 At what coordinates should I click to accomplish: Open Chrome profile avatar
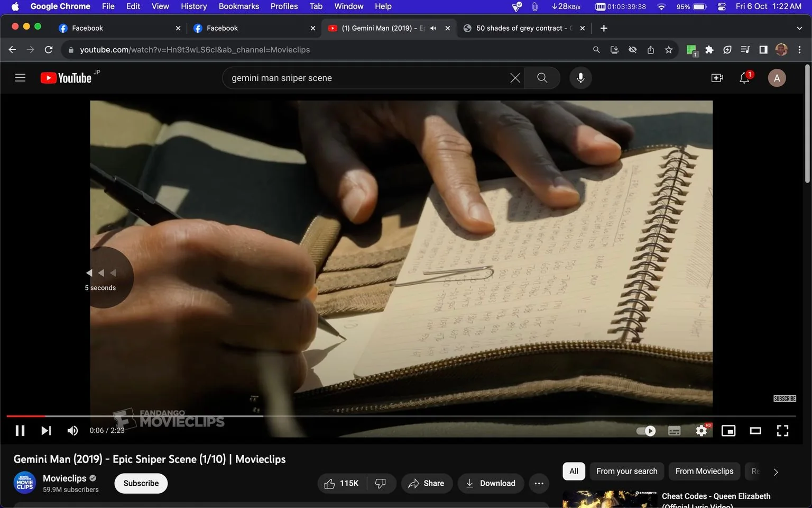781,50
